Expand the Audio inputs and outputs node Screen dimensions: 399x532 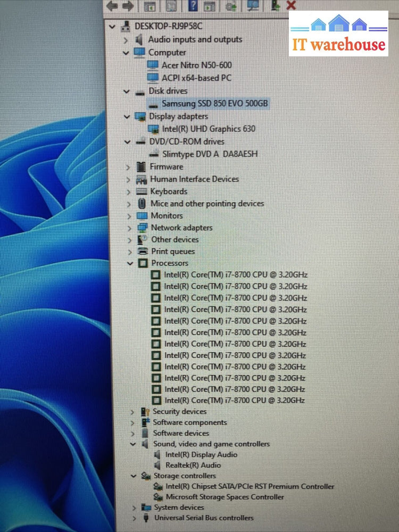[x=126, y=40]
